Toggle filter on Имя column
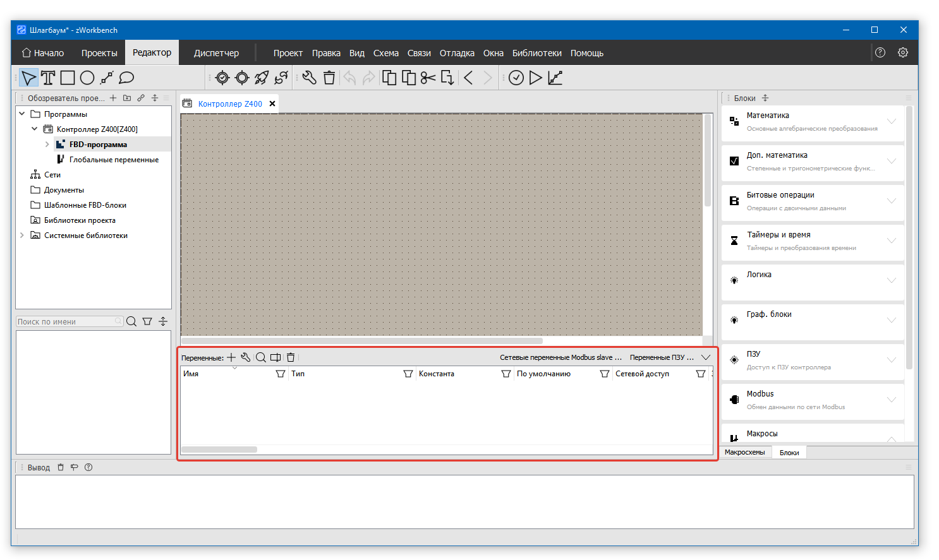This screenshot has height=560, width=939. tap(281, 374)
